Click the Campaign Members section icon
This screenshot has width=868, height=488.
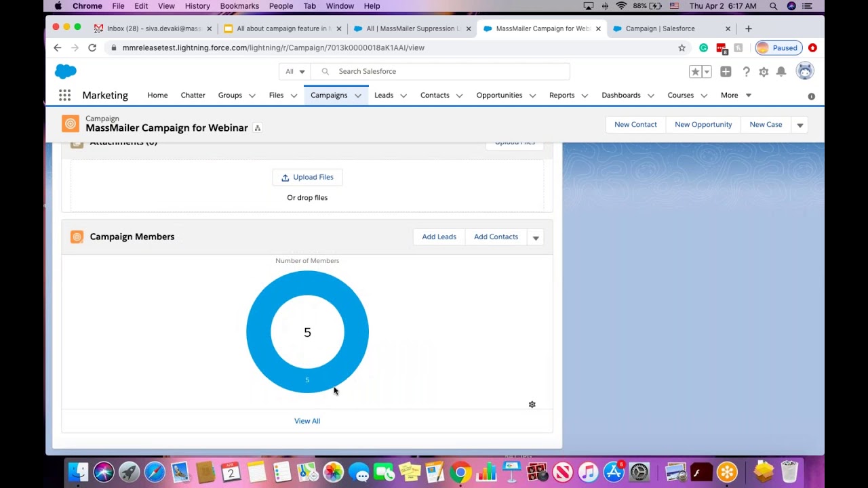(77, 237)
